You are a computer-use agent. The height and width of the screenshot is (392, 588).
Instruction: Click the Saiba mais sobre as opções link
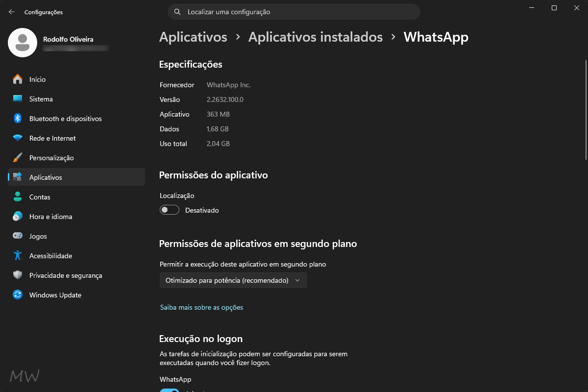pyautogui.click(x=201, y=307)
